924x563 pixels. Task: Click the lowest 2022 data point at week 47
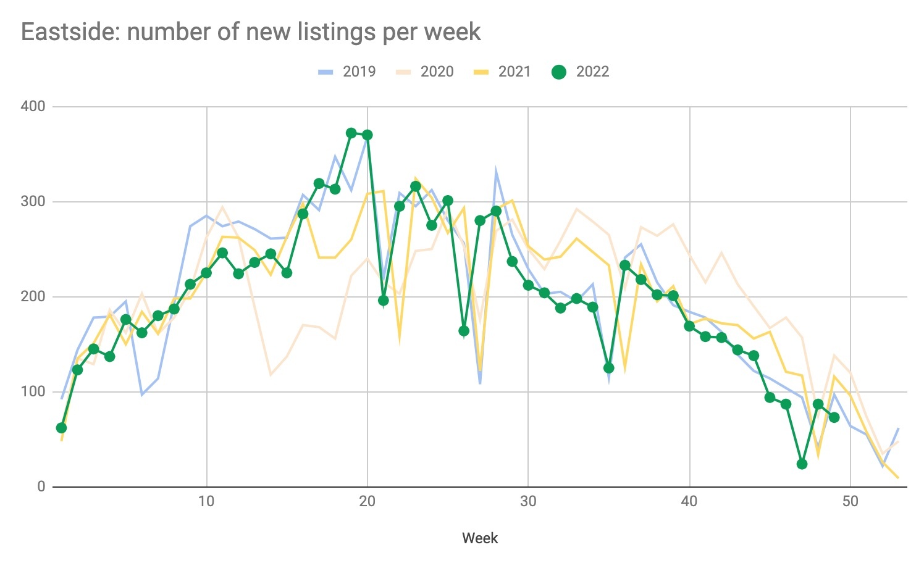coord(802,464)
